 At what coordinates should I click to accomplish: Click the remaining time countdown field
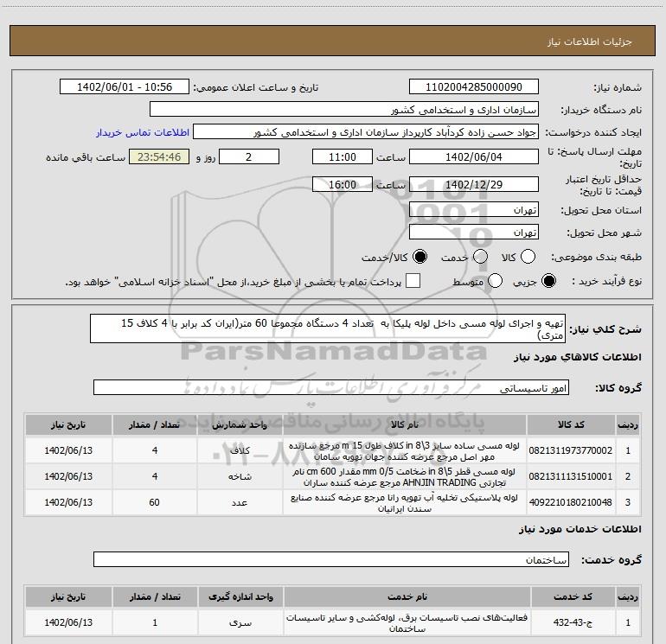[x=158, y=157]
